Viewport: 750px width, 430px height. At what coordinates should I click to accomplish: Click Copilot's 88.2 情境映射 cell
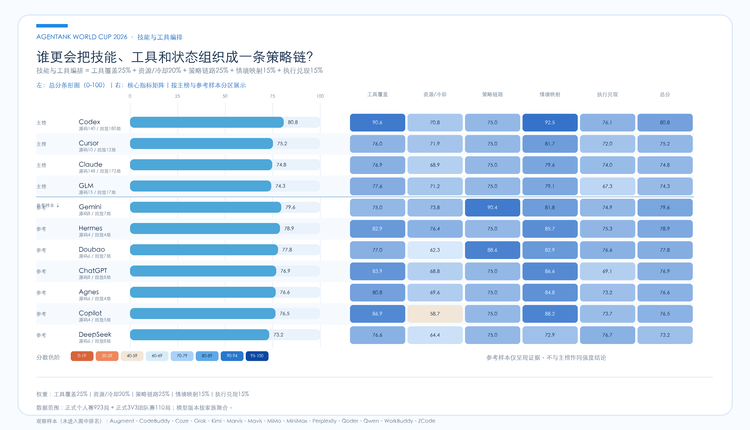550,314
